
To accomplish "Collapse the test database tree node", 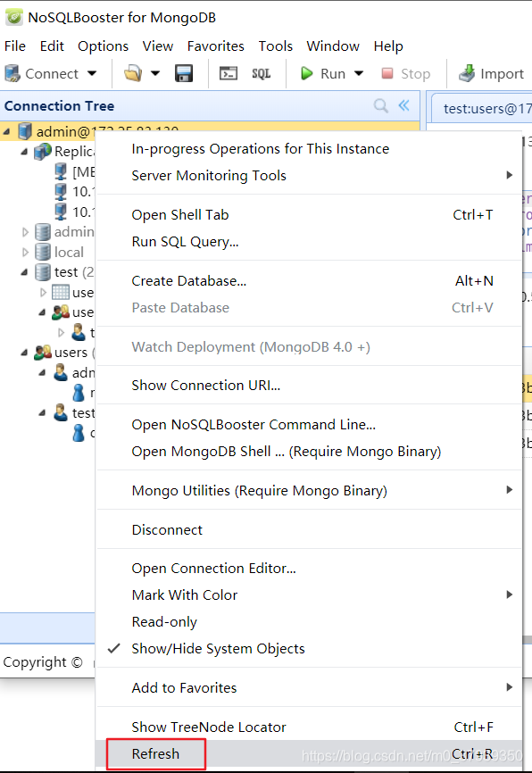I will coord(24,272).
